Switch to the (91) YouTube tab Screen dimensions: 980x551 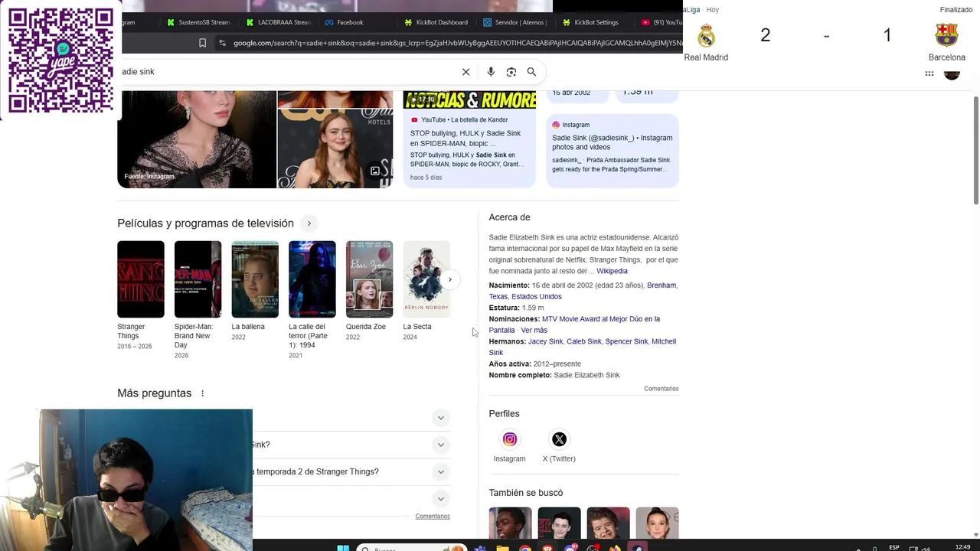click(661, 23)
